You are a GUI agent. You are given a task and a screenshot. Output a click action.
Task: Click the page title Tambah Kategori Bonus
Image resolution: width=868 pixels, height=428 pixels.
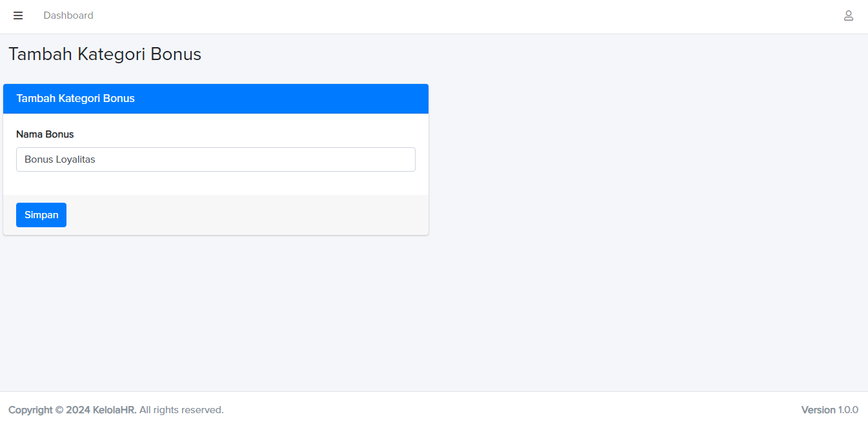point(105,54)
